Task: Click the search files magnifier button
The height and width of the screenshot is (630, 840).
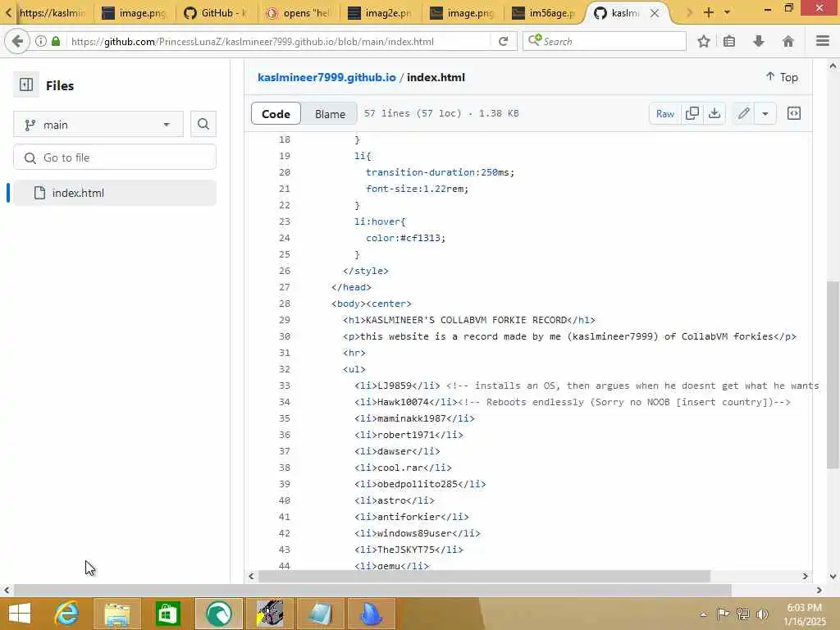Action: [203, 125]
